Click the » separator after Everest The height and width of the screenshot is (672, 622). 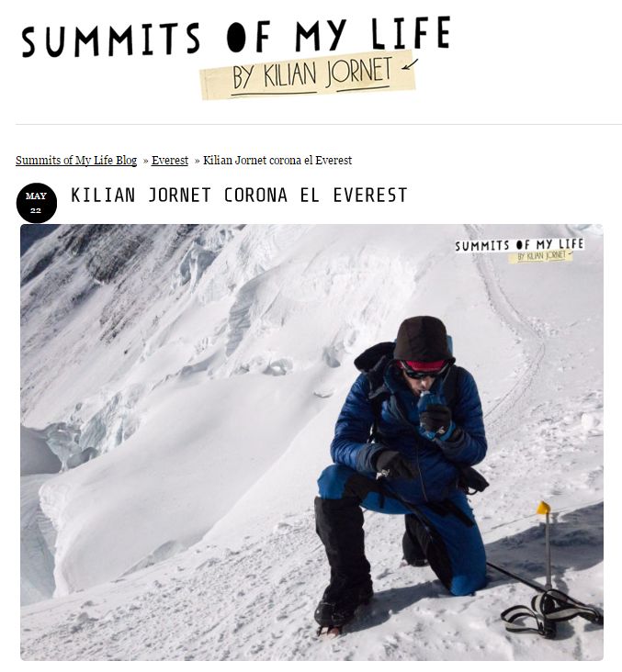pos(197,161)
